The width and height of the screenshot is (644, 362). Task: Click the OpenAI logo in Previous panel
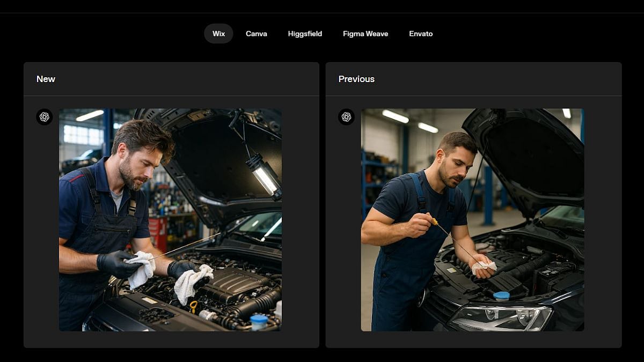click(347, 117)
